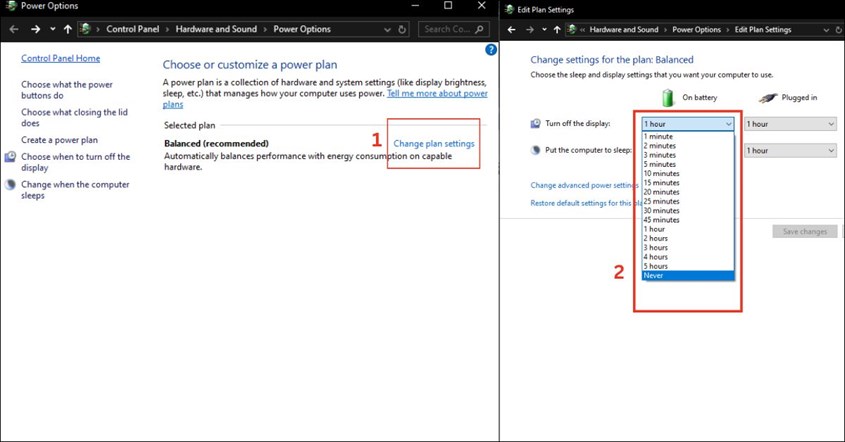Click the Control Panel icon in left address bar

click(85, 29)
